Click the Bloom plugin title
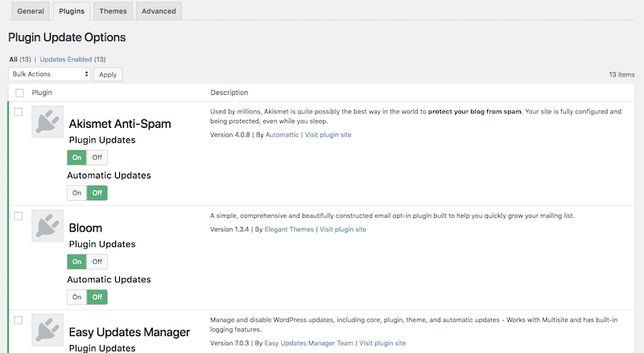Screen dimensions: 644x353 [85, 228]
